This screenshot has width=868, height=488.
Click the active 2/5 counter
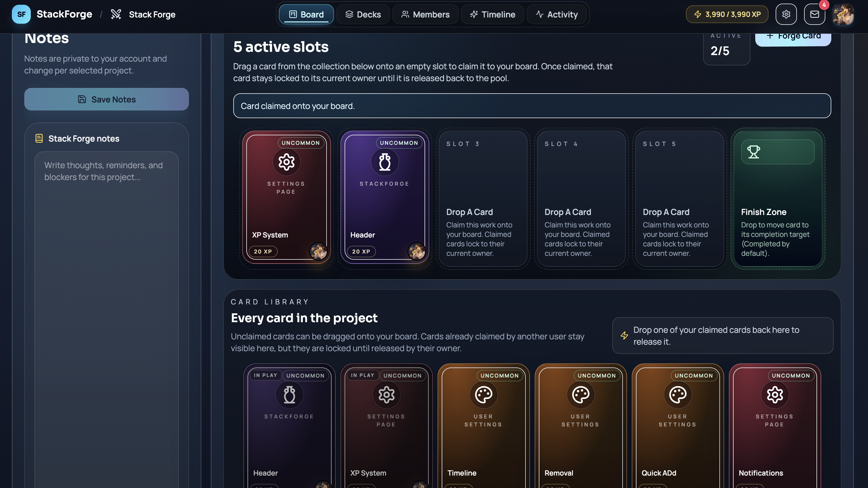coord(726,49)
